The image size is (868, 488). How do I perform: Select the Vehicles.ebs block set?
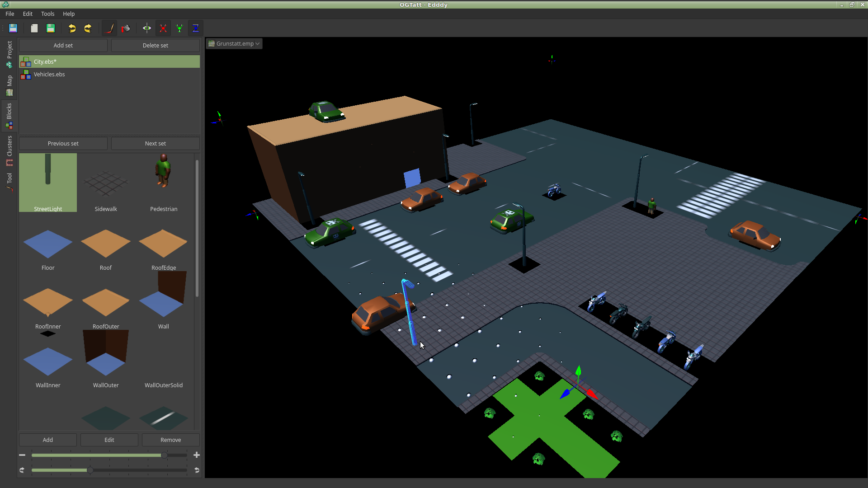(109, 74)
